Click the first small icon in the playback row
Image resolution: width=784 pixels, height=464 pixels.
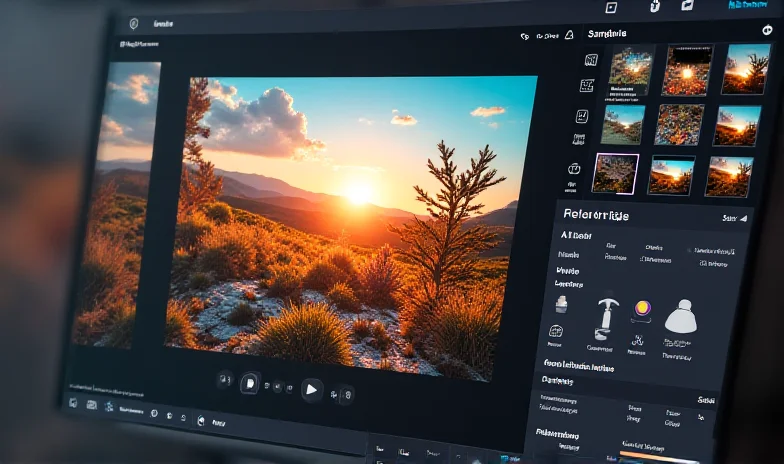pyautogui.click(x=225, y=380)
